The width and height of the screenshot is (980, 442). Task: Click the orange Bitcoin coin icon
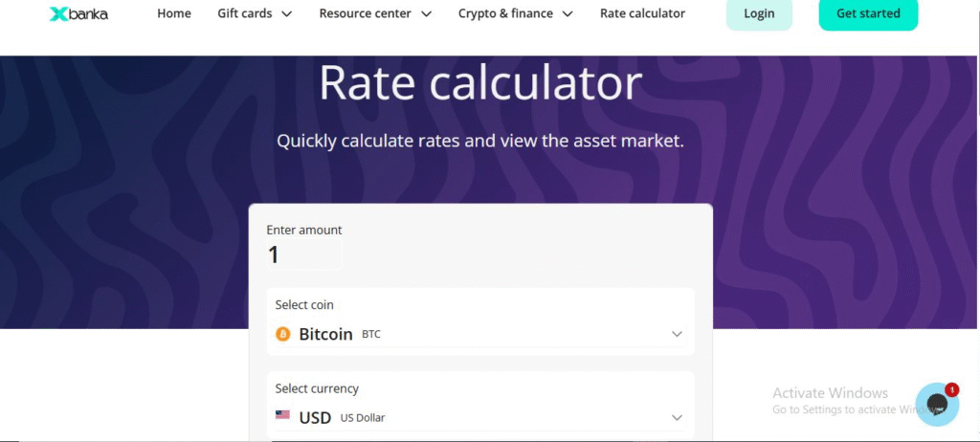coord(282,334)
